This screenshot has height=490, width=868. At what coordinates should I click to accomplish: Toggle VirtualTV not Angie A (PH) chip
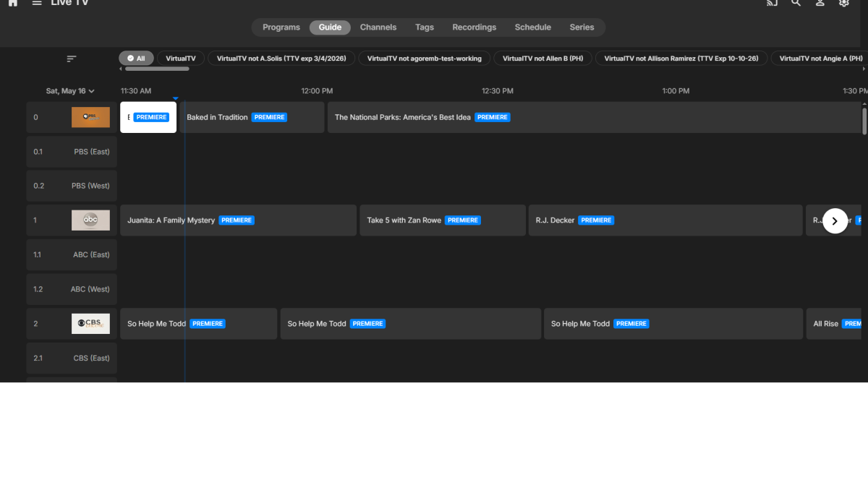(819, 59)
